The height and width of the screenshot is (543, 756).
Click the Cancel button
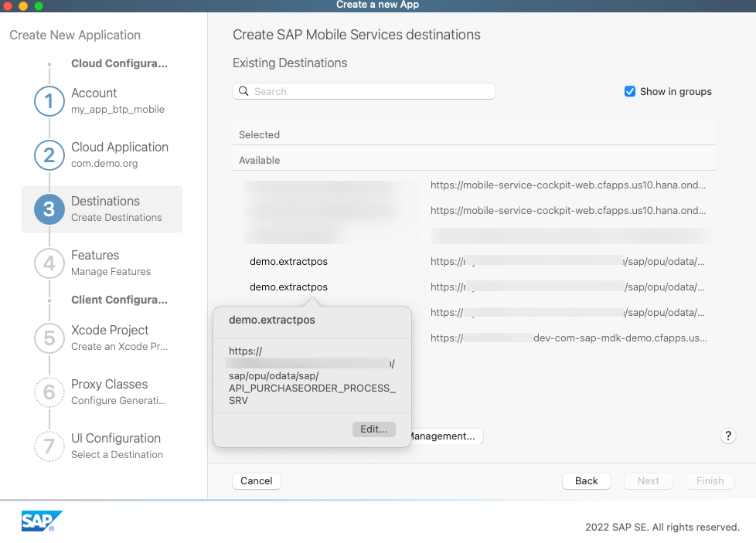coord(257,481)
